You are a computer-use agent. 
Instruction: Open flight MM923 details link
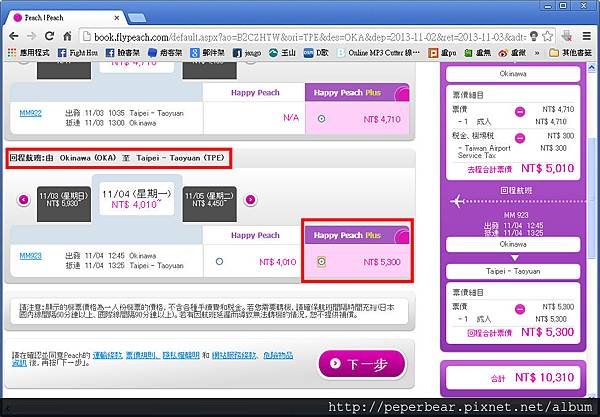[30, 256]
